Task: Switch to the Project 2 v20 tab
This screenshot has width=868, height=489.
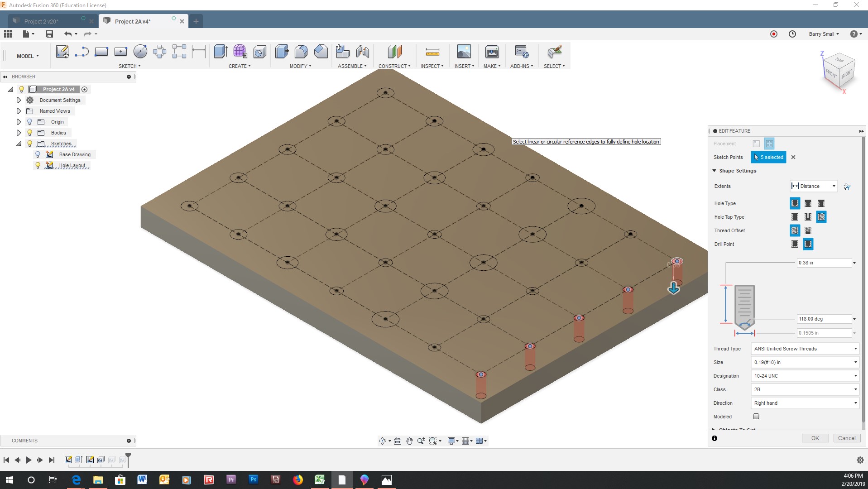Action: pyautogui.click(x=41, y=21)
